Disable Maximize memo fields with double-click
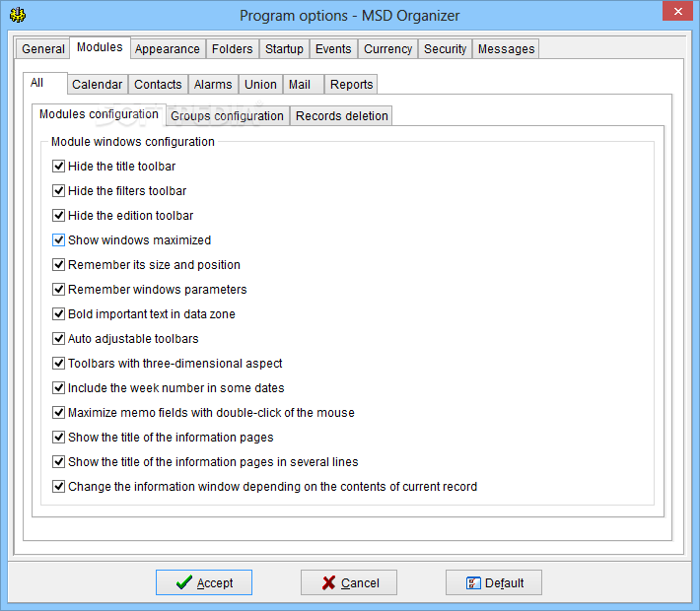 click(x=58, y=412)
